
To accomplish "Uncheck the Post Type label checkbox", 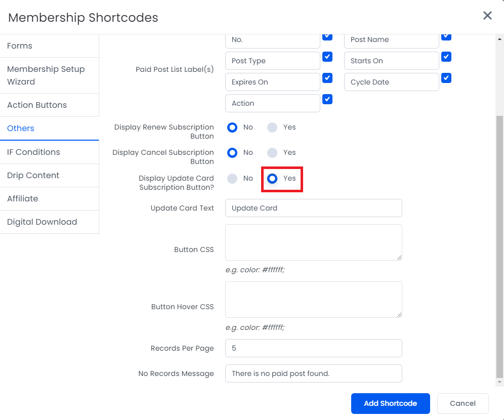I will [327, 57].
